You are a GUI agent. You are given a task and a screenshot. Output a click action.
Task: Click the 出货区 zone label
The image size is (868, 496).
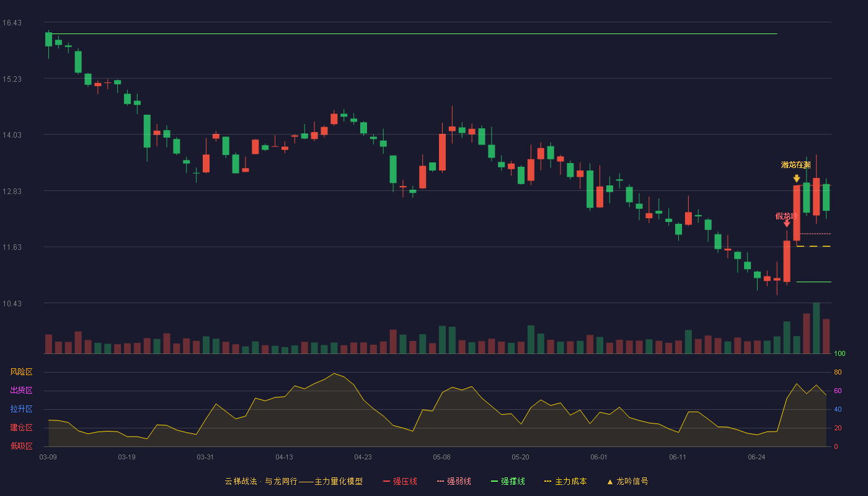point(21,391)
